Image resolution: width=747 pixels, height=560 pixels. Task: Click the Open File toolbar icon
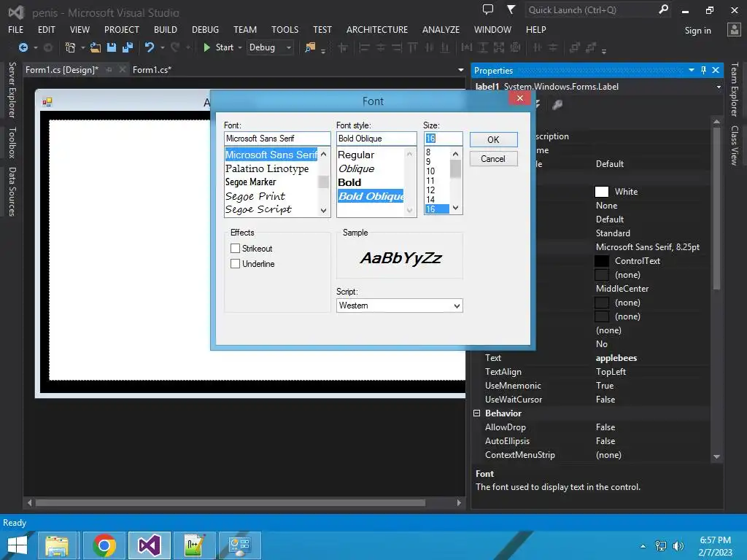(x=96, y=47)
